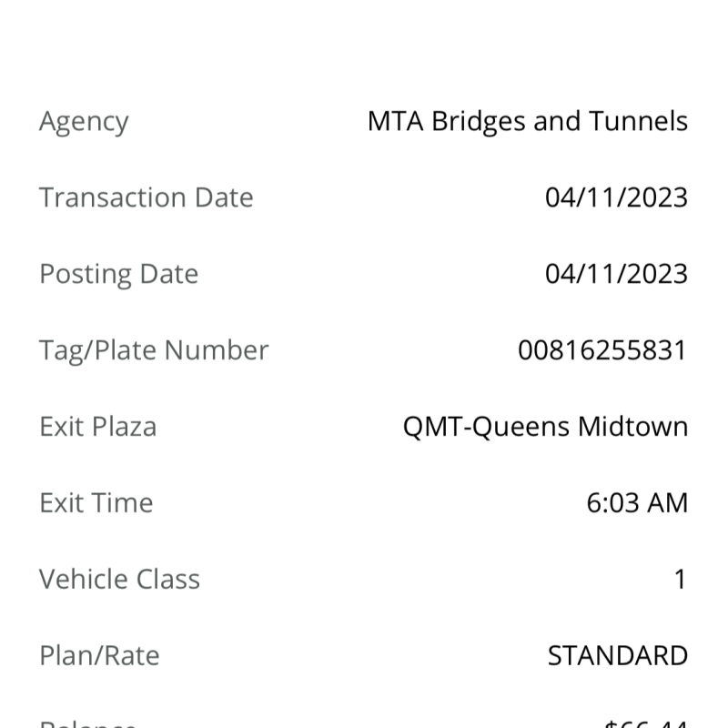Viewport: 728px width, 728px height.
Task: Click the Vehicle Class label
Action: 120,579
